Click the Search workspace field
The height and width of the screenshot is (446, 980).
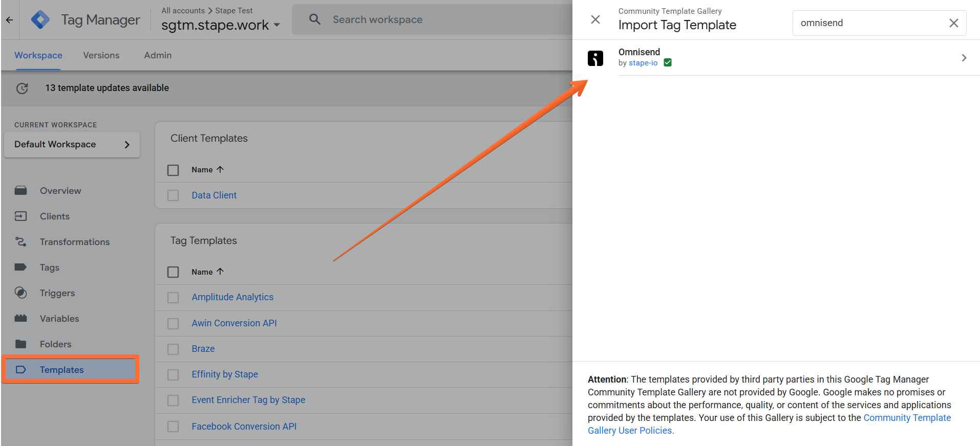[x=432, y=20]
